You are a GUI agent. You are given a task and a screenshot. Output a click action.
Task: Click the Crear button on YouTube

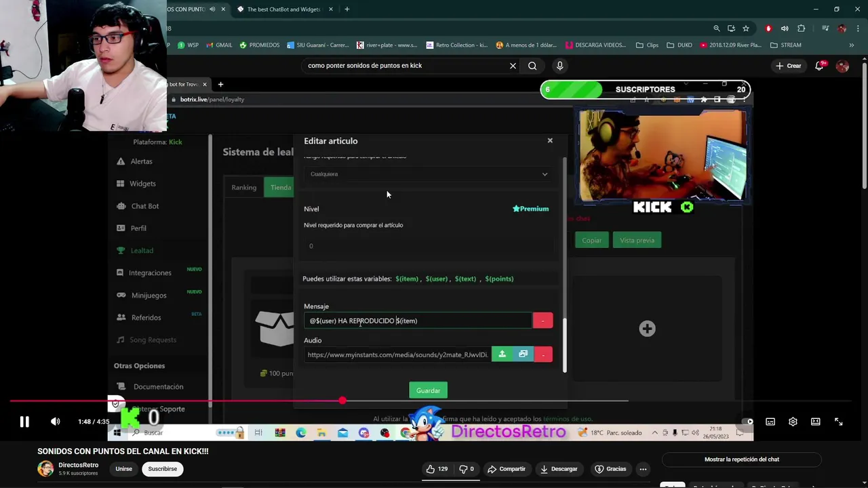789,66
